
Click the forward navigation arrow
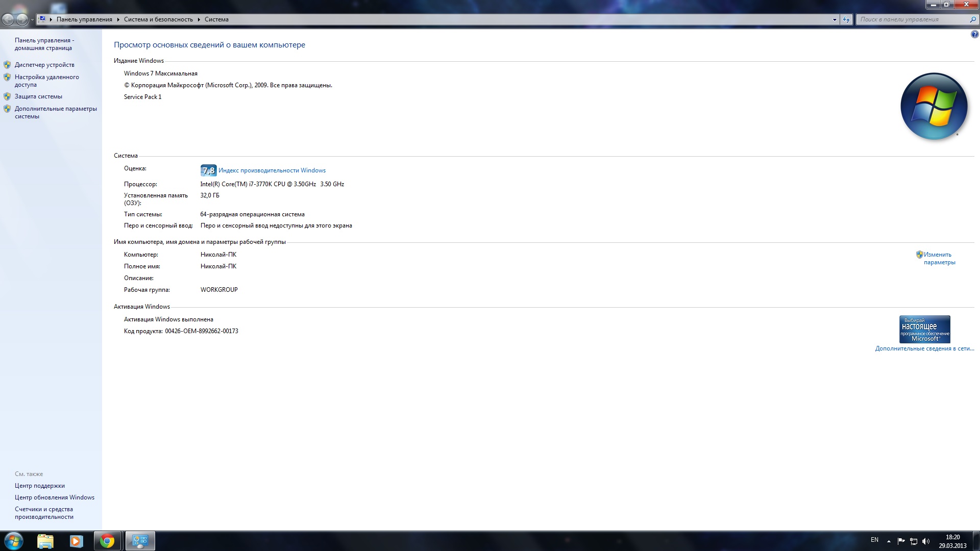point(22,19)
